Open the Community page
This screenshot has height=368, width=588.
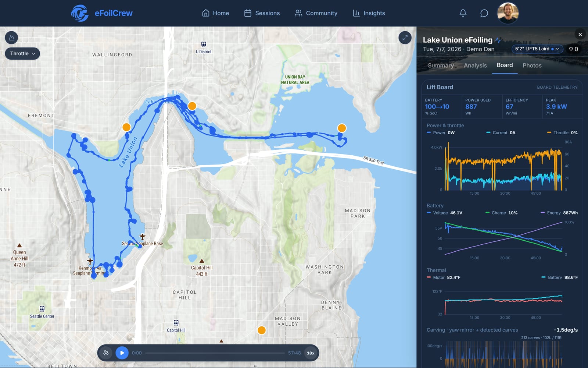316,13
